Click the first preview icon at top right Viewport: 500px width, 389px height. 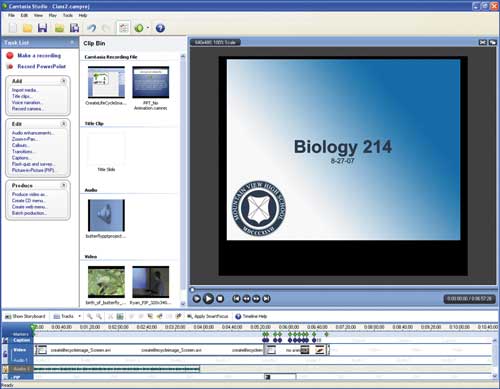483,42
